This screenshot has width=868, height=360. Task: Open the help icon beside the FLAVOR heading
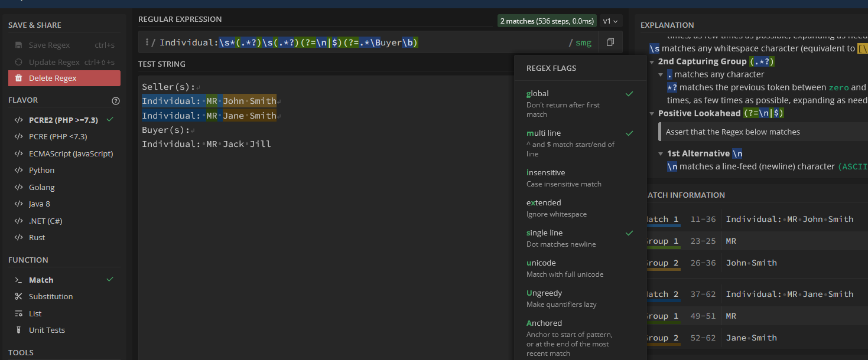[116, 100]
